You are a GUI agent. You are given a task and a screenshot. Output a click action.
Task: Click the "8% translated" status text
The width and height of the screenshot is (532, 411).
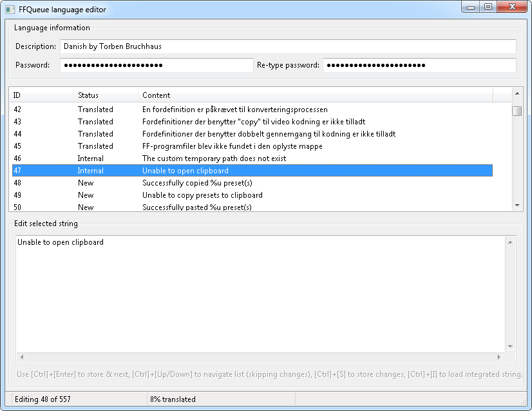coord(173,399)
